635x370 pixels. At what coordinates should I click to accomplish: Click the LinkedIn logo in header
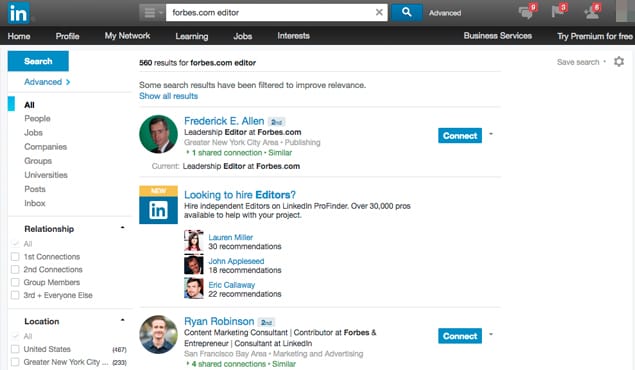click(18, 13)
